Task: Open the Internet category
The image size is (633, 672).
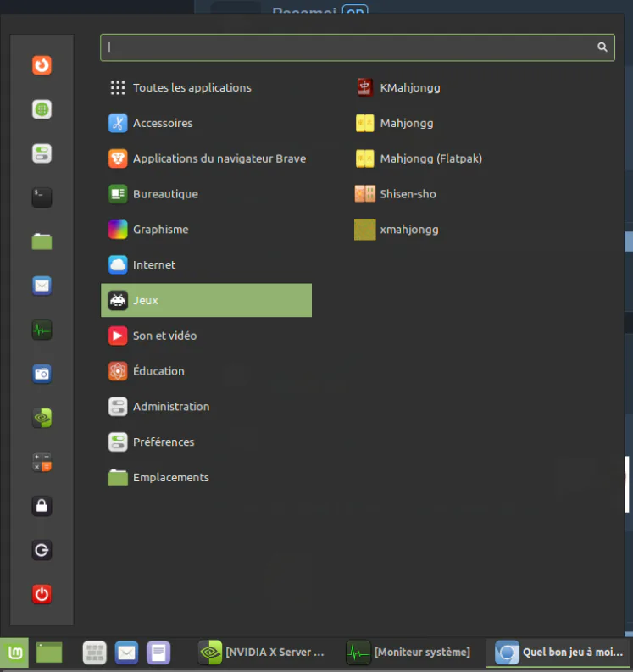Action: pos(206,265)
